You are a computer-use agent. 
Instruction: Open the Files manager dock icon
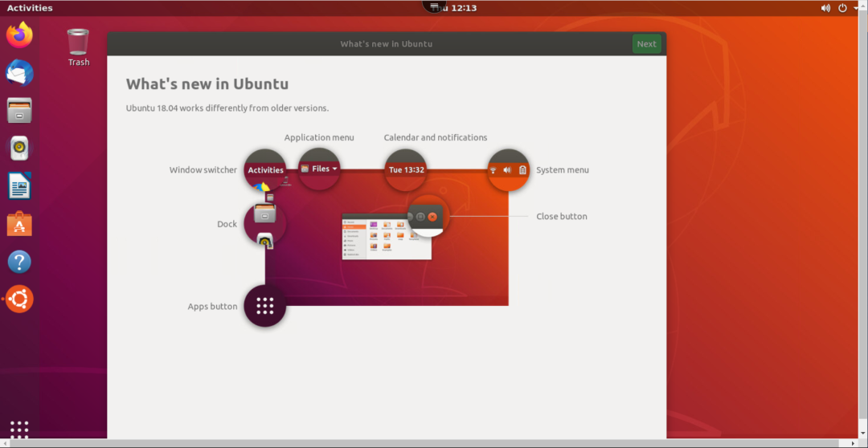pos(19,110)
